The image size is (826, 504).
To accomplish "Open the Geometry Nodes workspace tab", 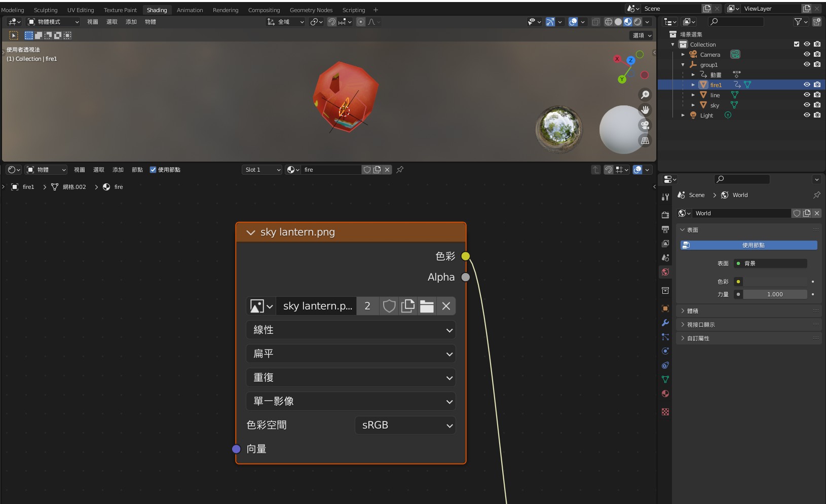I will click(311, 10).
